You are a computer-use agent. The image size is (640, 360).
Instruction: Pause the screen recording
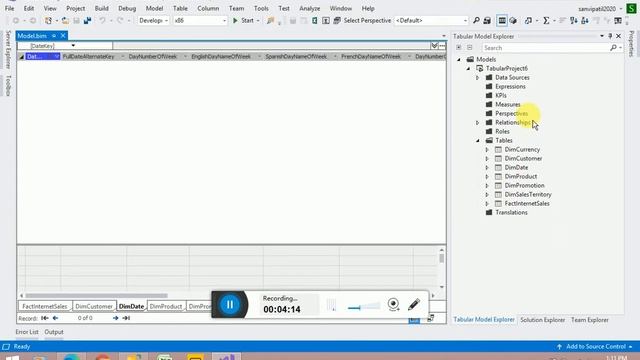230,304
